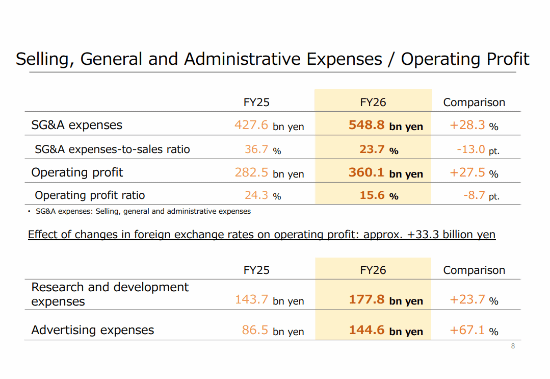Click the '86.5 bn yen' value
Image resolution: width=550 pixels, height=379 pixels.
pyautogui.click(x=273, y=331)
